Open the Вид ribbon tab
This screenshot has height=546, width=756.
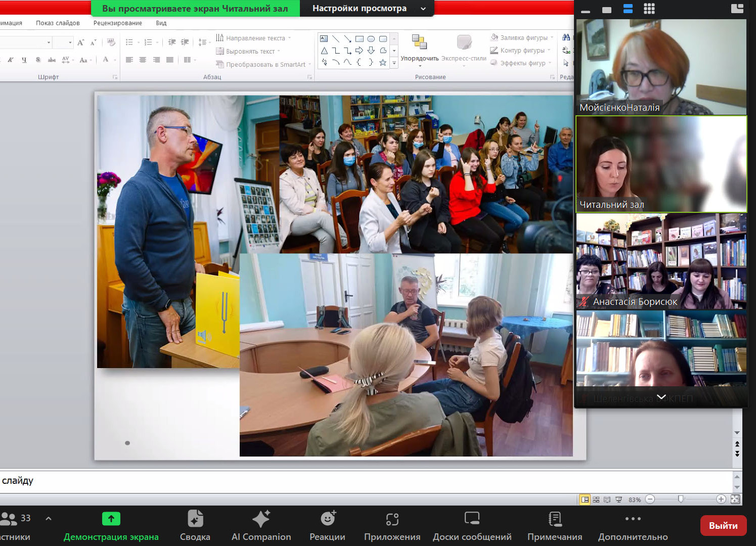pos(161,23)
